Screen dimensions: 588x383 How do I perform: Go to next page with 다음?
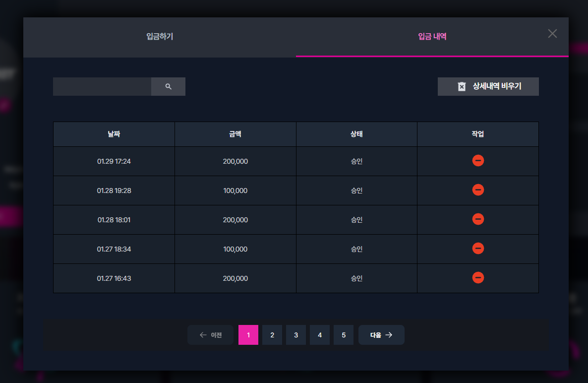[381, 335]
